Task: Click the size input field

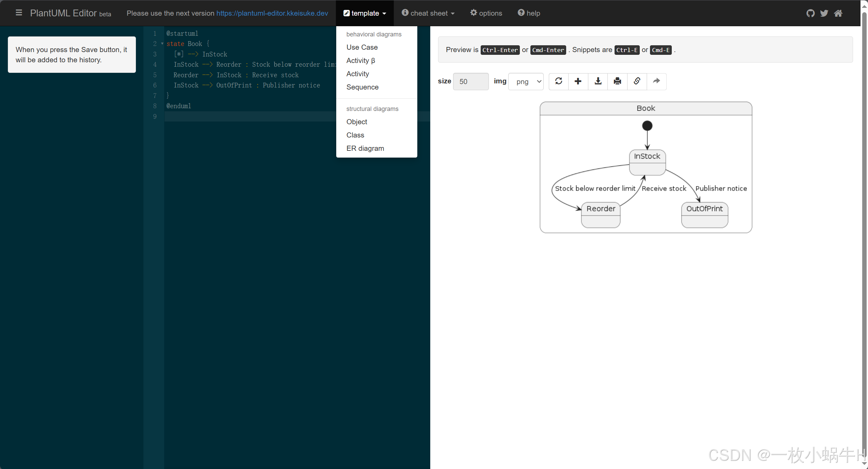Action: tap(470, 82)
